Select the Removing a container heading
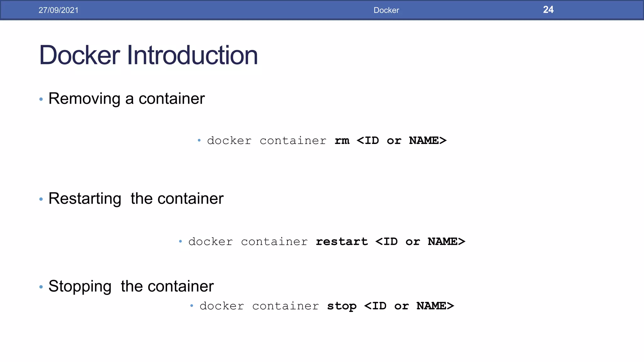This screenshot has width=644, height=362. click(x=126, y=99)
